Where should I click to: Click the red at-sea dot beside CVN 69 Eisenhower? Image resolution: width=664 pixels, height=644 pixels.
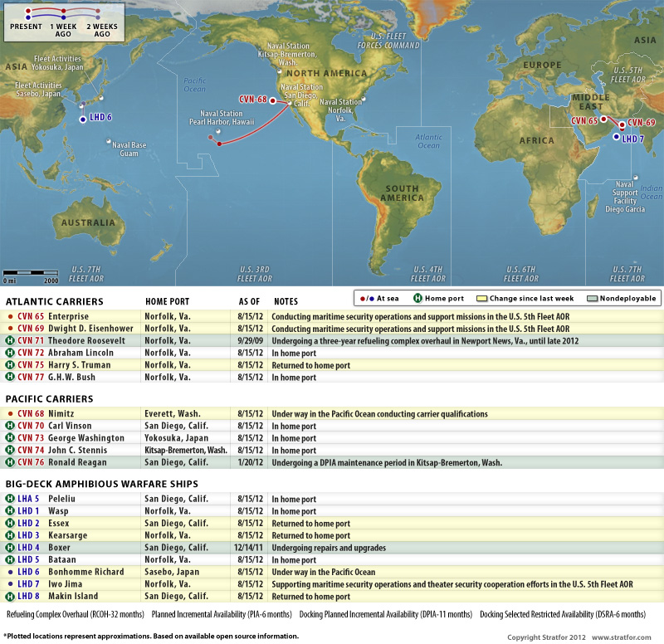(11, 328)
